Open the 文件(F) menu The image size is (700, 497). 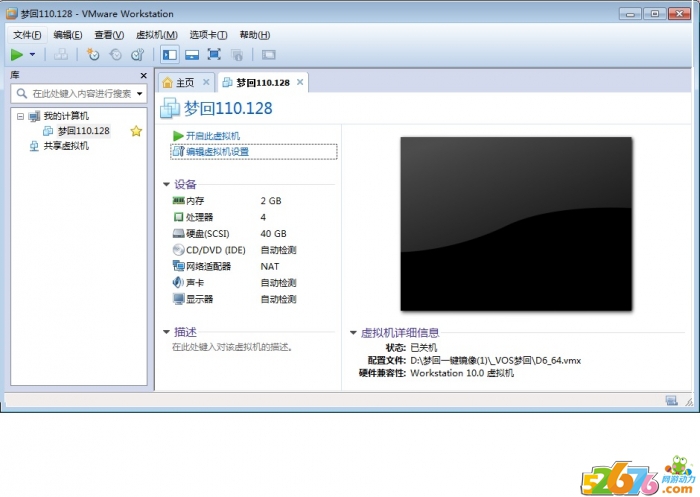tap(27, 35)
